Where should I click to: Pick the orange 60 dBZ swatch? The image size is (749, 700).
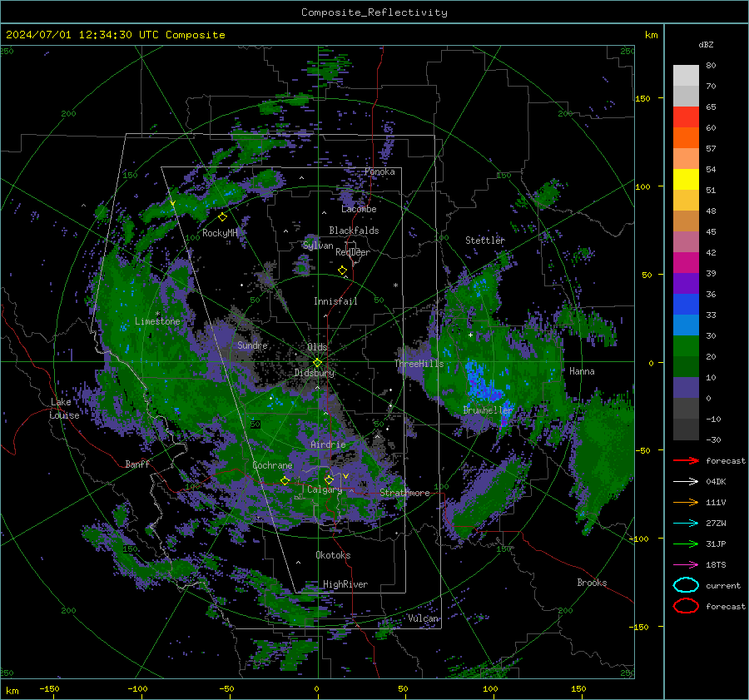tap(686, 137)
